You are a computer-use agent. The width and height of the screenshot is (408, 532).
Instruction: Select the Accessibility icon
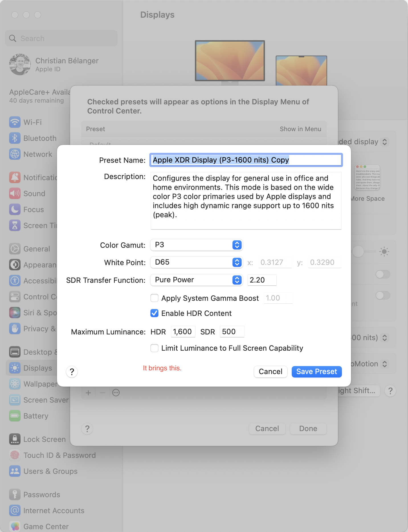pyautogui.click(x=15, y=281)
